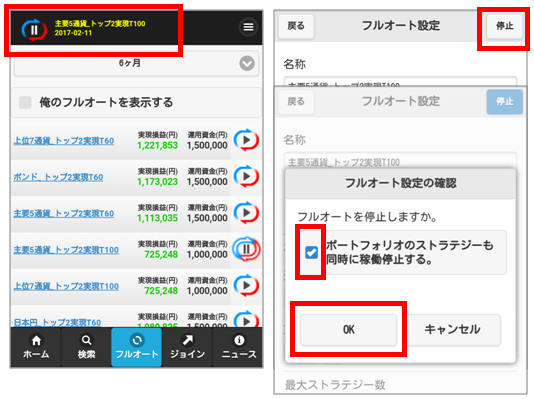Open ボンド_トップ2実現T60 link
Image resolution: width=534 pixels, height=399 pixels.
point(58,177)
